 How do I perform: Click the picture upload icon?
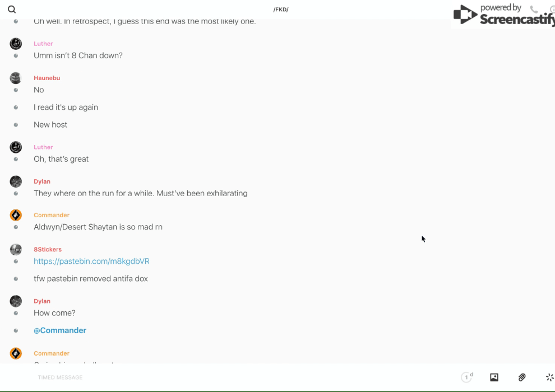[494, 377]
